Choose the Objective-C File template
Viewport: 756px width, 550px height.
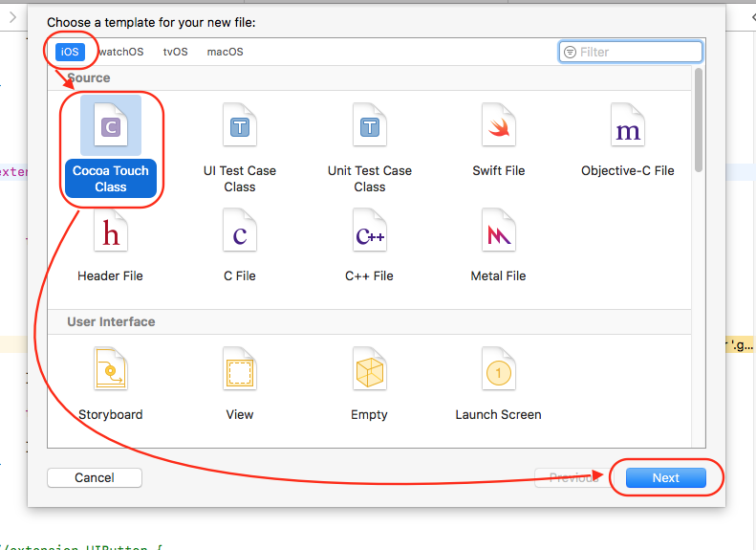(x=627, y=141)
